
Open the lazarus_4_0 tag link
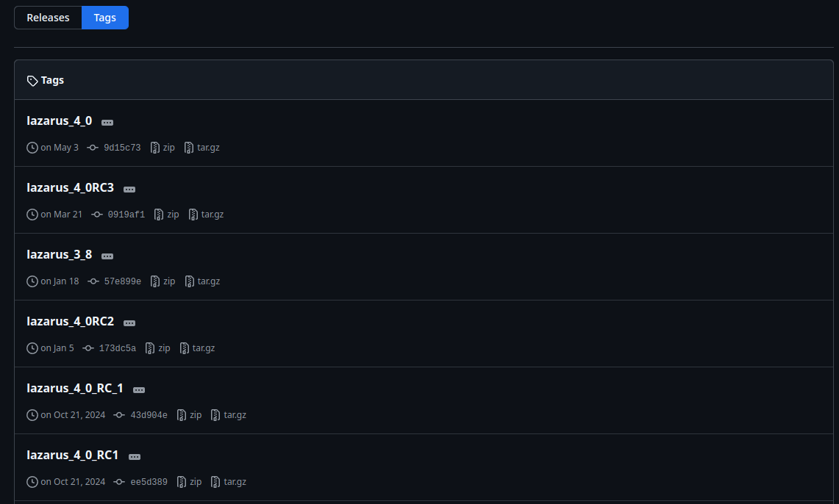coord(59,121)
